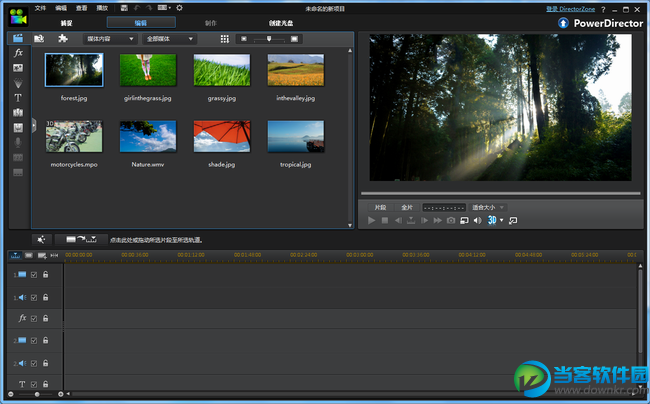Click the plug-in puzzle piece icon
The height and width of the screenshot is (404, 650).
click(x=64, y=39)
